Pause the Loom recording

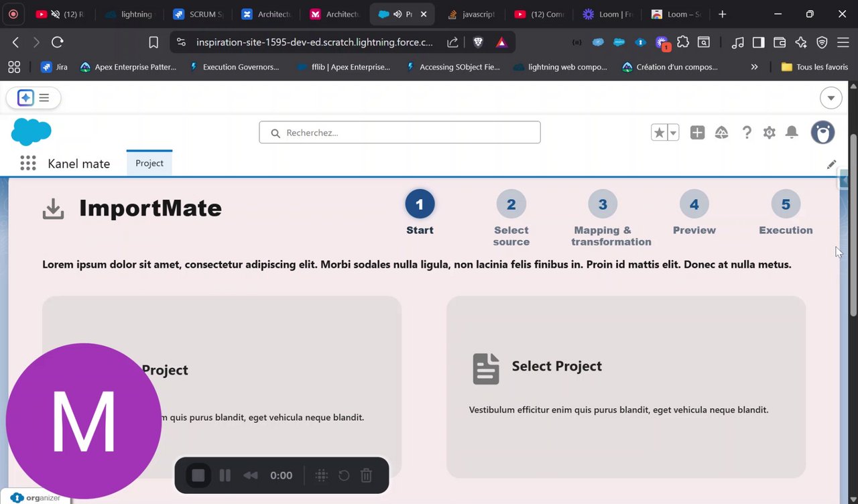coord(225,475)
